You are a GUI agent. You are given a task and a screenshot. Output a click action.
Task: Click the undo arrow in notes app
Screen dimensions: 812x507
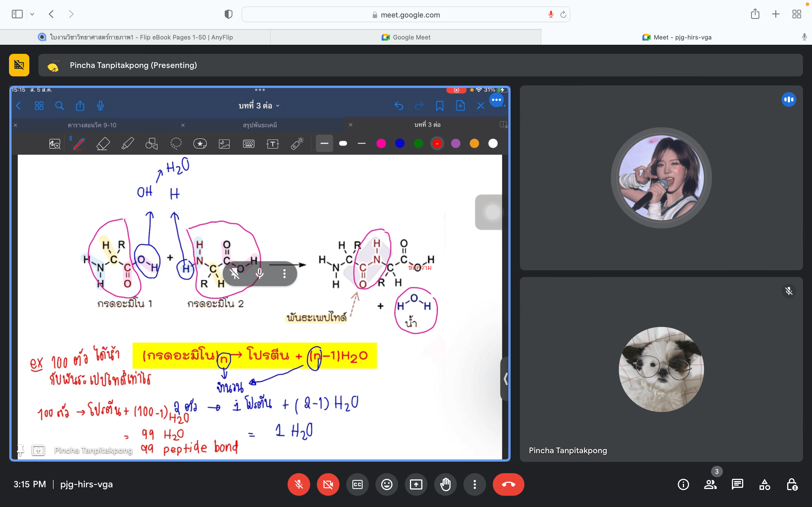pos(399,106)
